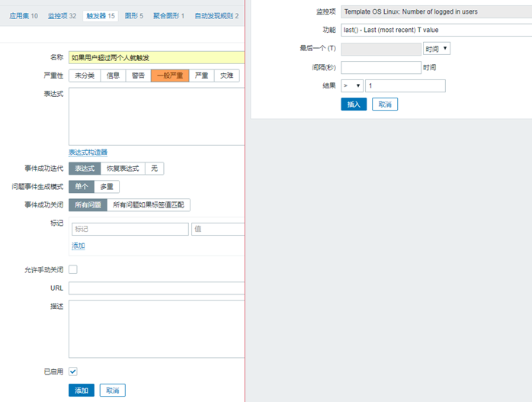The height and width of the screenshot is (402, 532).
Task: Select 多重 problem event generation mode
Action: (107, 186)
